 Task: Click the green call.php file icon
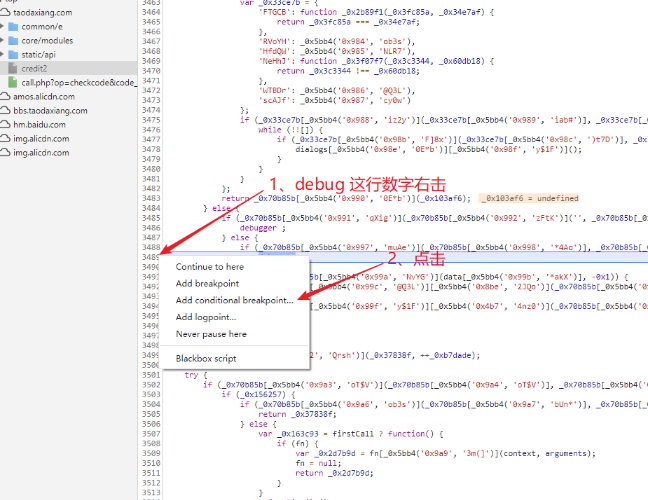13,83
